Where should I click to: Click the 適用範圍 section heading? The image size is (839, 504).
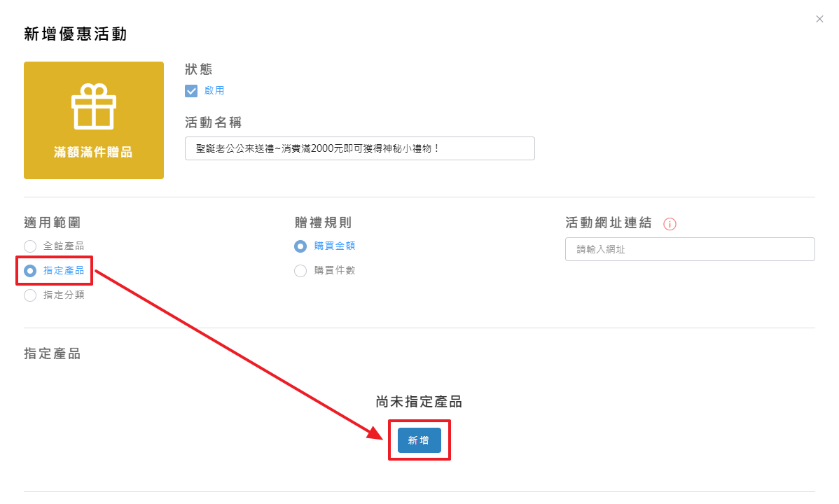click(52, 223)
